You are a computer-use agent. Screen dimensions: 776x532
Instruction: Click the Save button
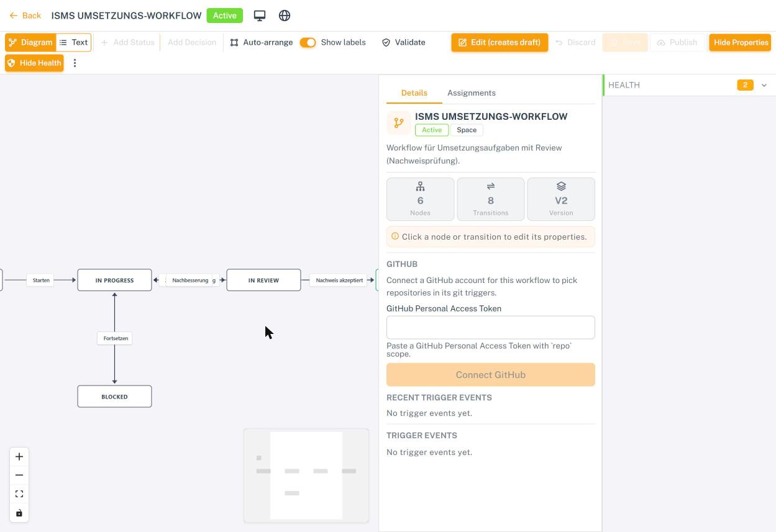click(624, 42)
